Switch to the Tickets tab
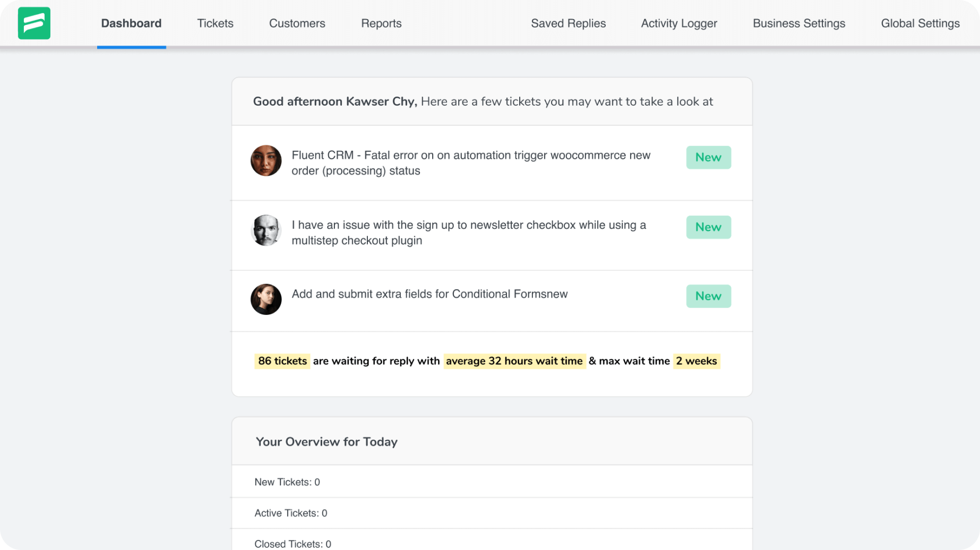 tap(215, 23)
